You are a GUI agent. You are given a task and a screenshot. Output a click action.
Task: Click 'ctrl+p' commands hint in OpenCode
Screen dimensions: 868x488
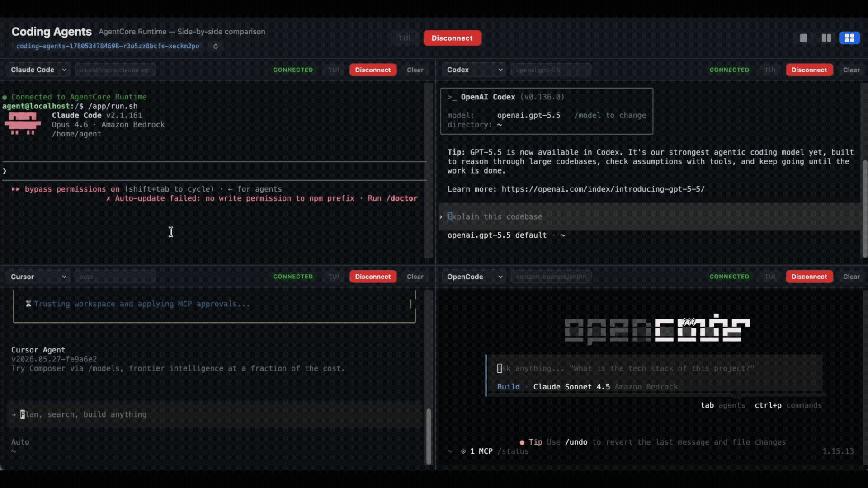(x=788, y=405)
